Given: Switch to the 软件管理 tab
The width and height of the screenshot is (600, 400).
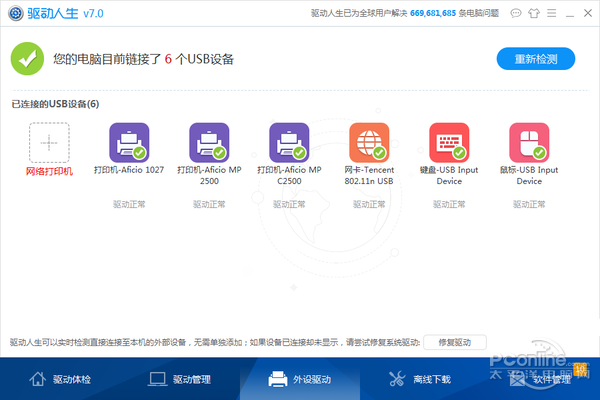Looking at the screenshot, I should point(540,379).
